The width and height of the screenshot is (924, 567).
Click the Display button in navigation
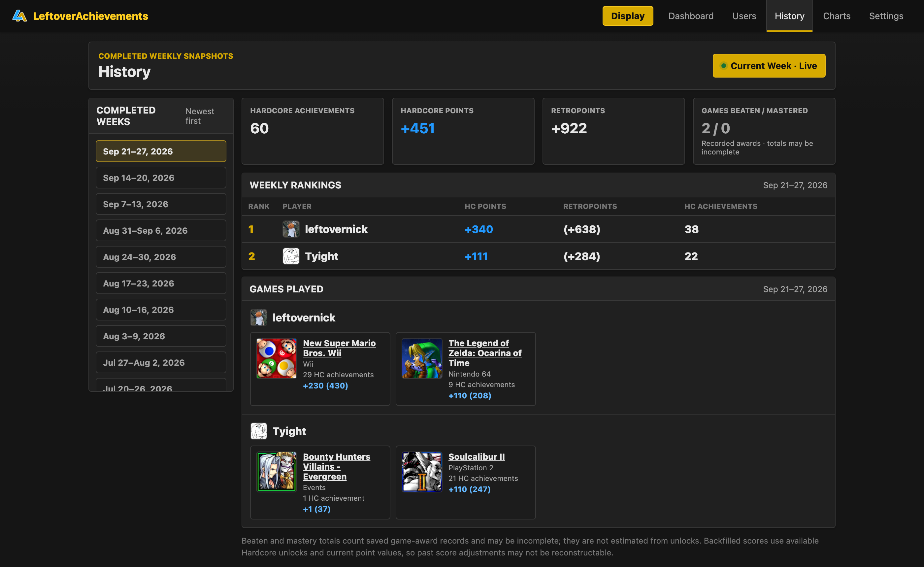(x=627, y=16)
